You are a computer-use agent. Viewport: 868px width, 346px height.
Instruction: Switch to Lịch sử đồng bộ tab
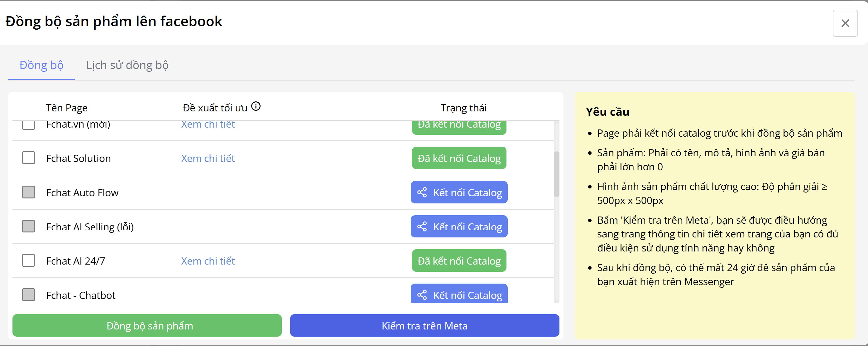click(x=127, y=65)
